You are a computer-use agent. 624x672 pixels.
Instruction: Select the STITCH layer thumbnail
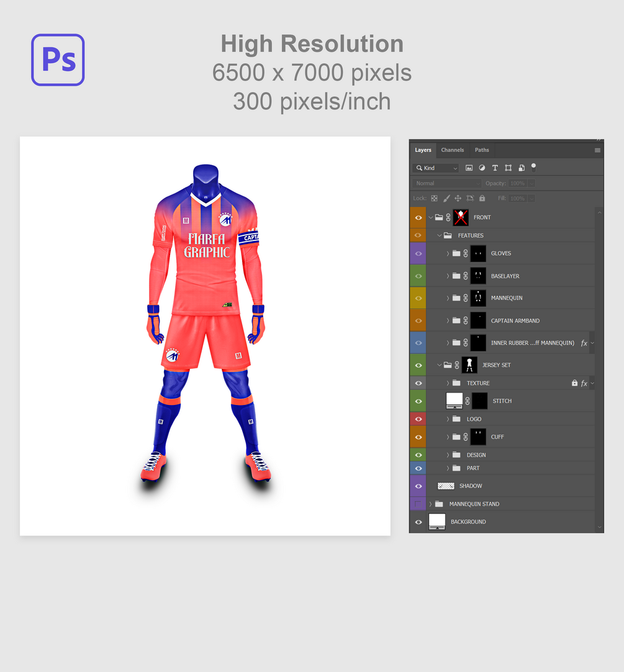click(x=454, y=401)
